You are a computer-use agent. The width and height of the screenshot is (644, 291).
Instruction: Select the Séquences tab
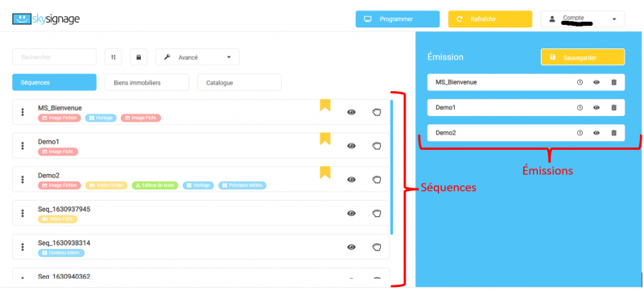tap(54, 82)
